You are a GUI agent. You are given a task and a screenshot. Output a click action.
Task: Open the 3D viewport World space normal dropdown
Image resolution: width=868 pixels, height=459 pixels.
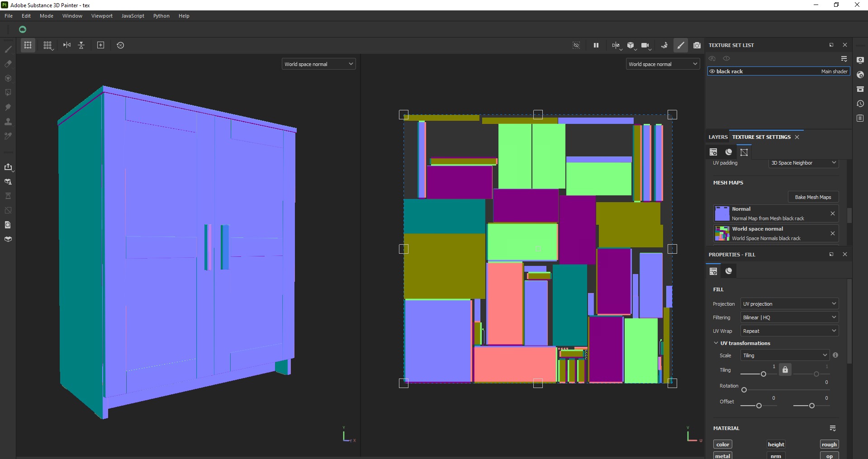click(x=318, y=64)
